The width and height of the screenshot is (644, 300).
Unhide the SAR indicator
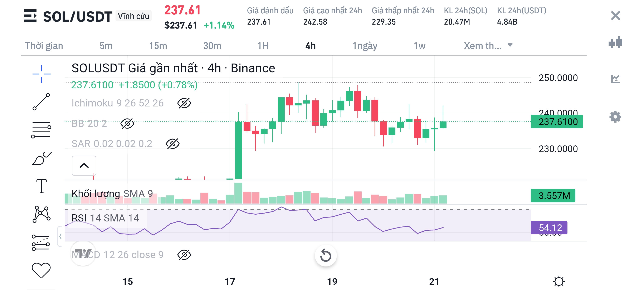pyautogui.click(x=172, y=144)
